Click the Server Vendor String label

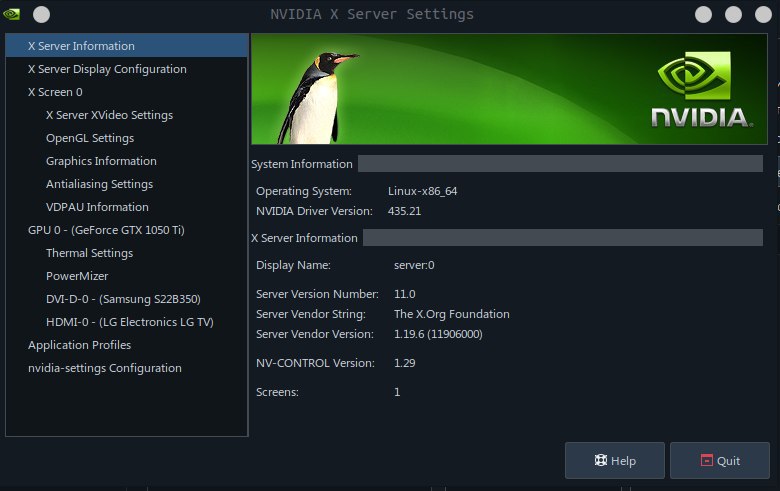310,314
